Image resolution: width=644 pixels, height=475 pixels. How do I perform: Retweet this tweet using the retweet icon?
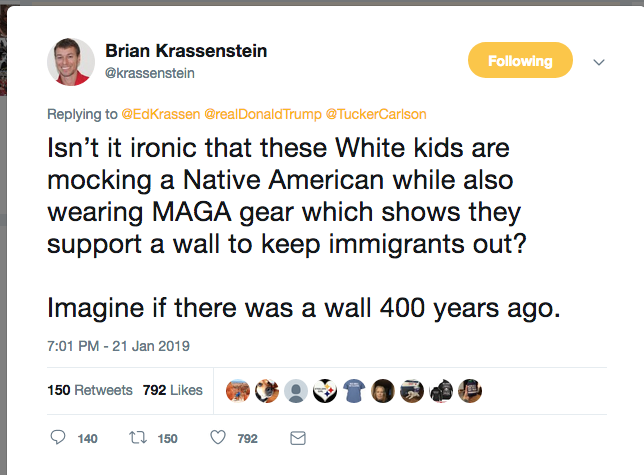(x=139, y=438)
